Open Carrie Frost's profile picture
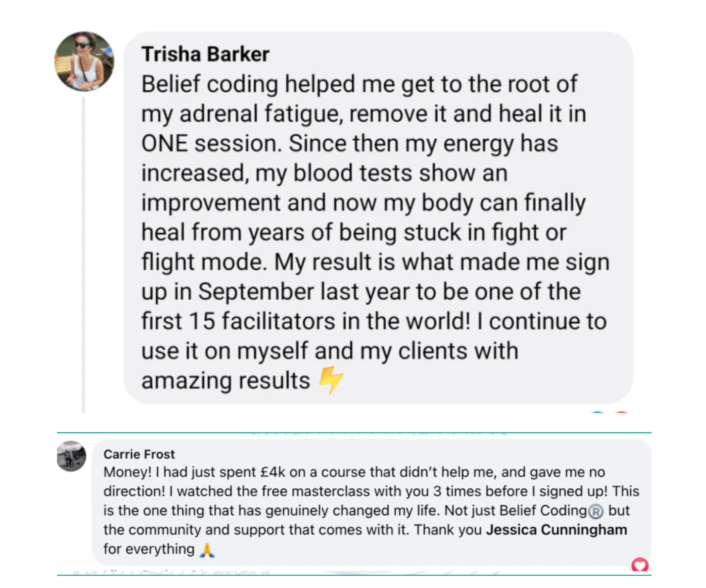 71,456
